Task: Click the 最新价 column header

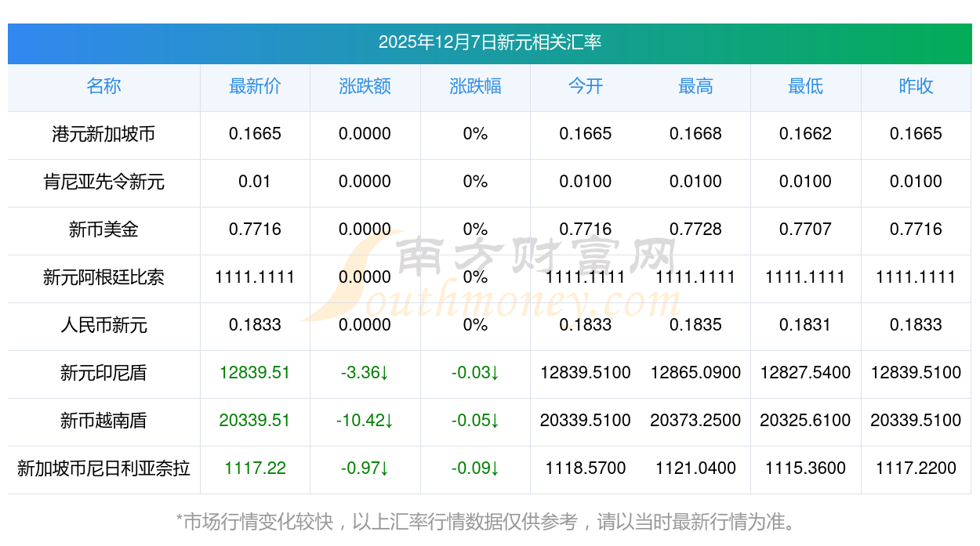Action: click(x=255, y=86)
